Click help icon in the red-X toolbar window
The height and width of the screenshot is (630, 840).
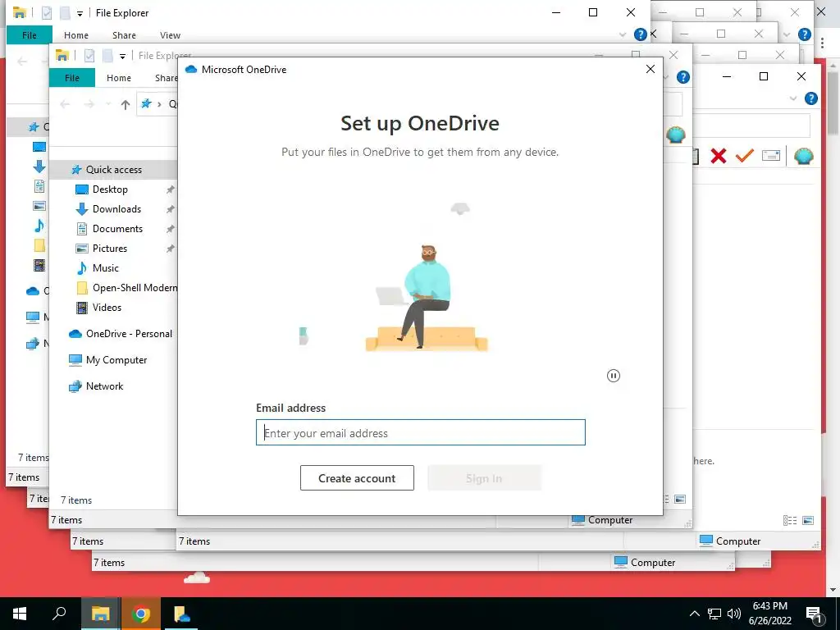(x=811, y=98)
